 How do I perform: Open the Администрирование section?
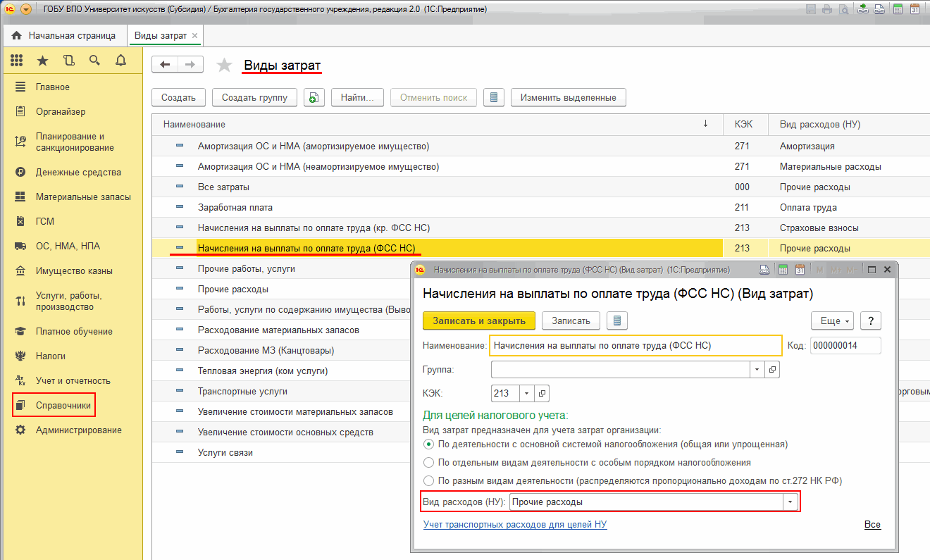pyautogui.click(x=71, y=430)
